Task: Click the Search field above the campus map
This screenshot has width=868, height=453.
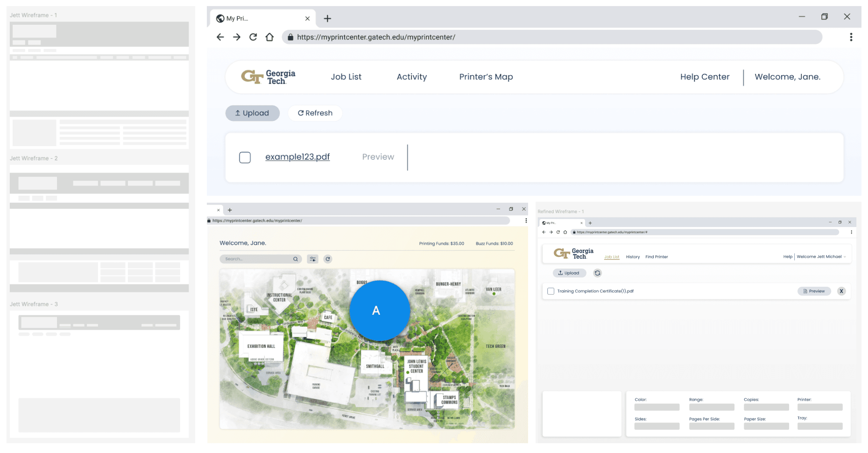Action: tap(261, 259)
